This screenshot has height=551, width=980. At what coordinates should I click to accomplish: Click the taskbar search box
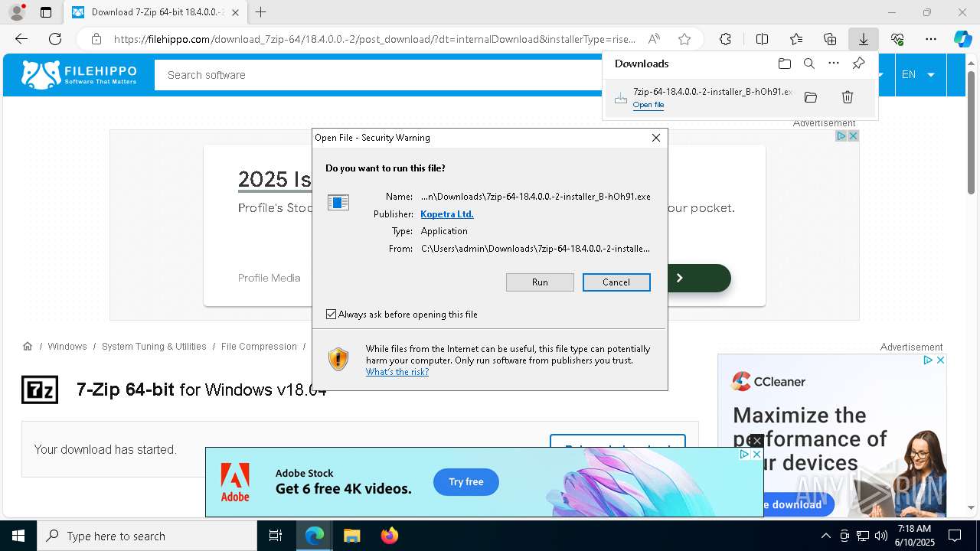147,536
